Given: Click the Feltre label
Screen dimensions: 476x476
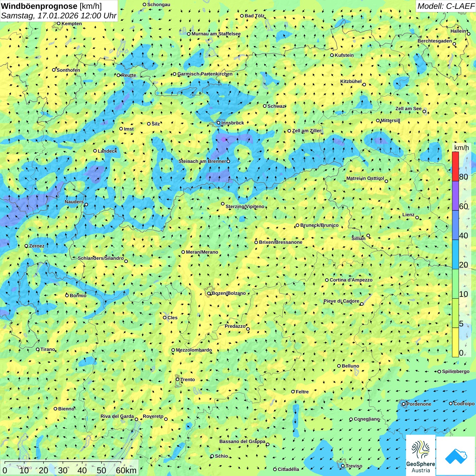Looking at the screenshot, I should [x=302, y=392].
